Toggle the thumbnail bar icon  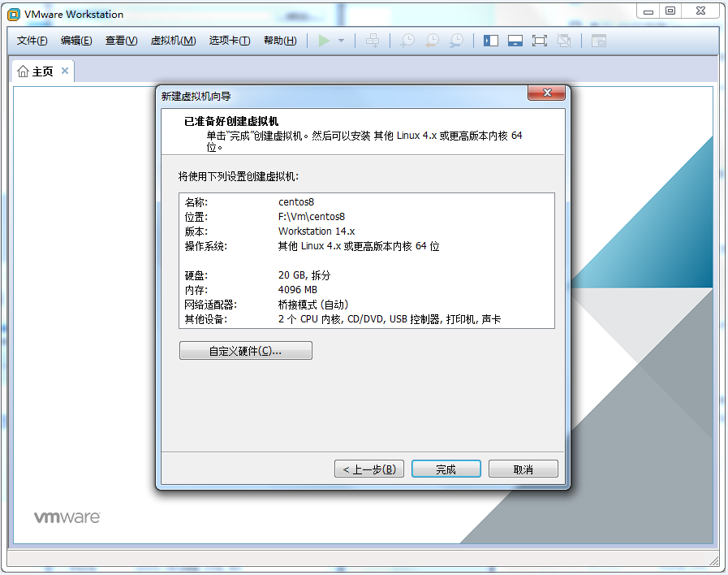(x=515, y=41)
